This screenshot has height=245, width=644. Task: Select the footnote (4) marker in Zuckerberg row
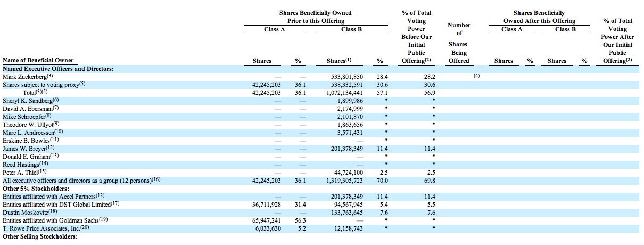(x=476, y=76)
